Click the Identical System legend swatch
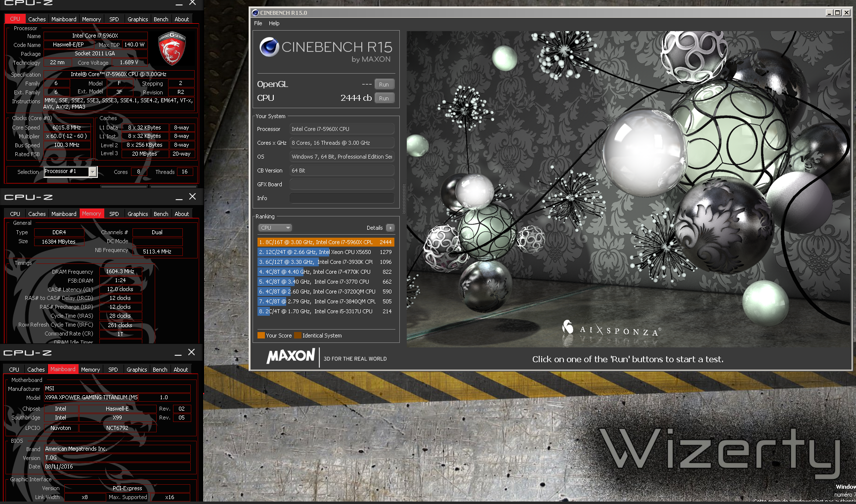 point(298,336)
